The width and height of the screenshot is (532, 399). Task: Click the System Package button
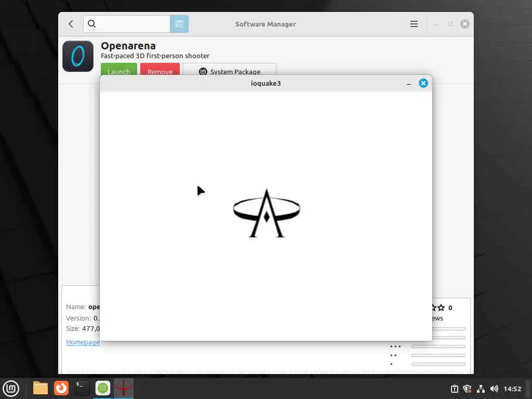(x=230, y=69)
